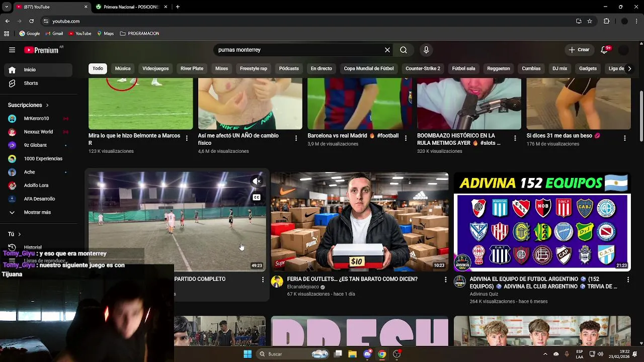This screenshot has height=362, width=644.
Task: Open MrKeroro10 channel subscription
Action: (x=39, y=118)
